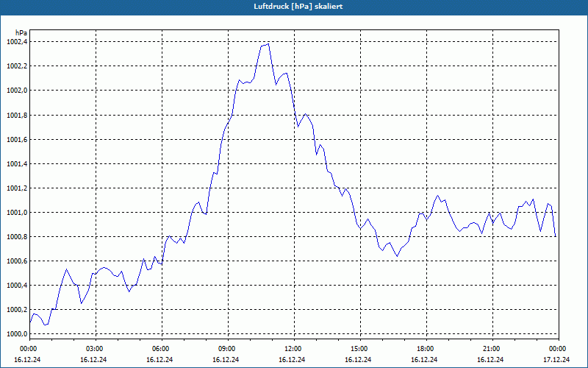The image size is (588, 368).
Task: Click the 1001,8 y-axis value
Action: (17, 116)
